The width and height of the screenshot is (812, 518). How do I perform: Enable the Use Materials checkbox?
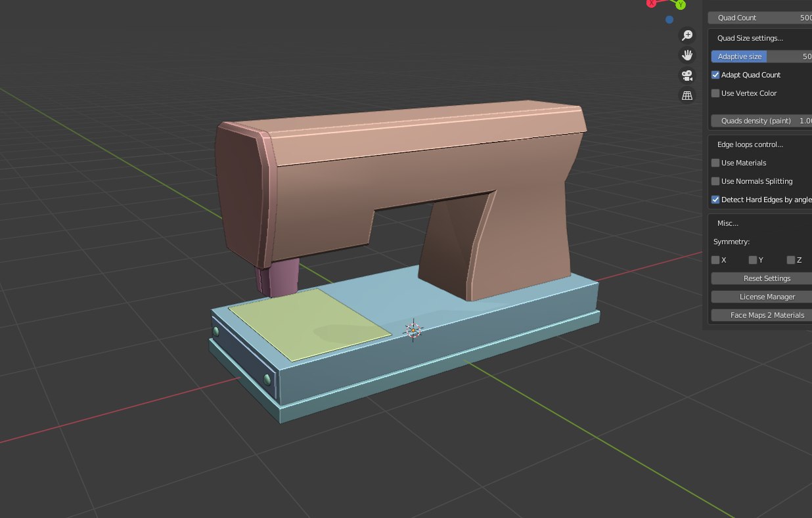coord(715,163)
